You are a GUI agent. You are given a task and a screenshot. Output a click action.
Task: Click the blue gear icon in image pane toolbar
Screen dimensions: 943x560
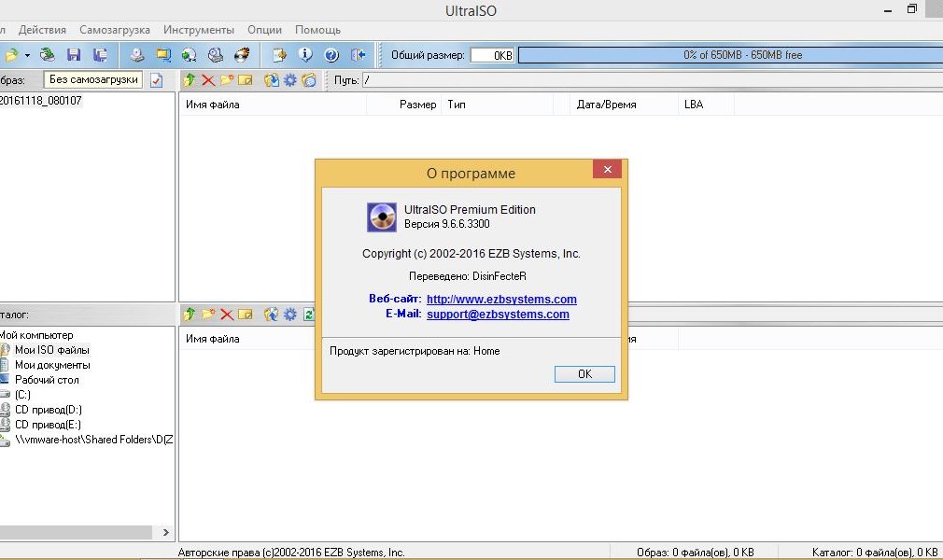coord(289,80)
